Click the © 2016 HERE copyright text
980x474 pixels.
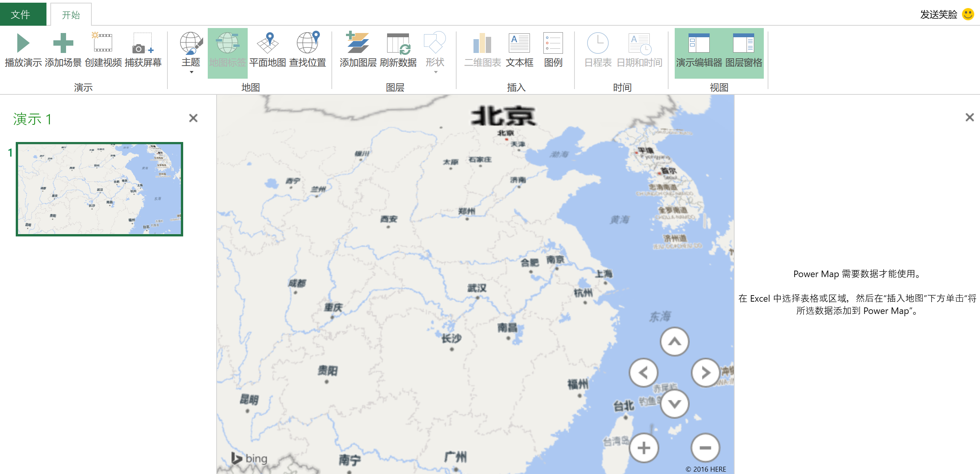pos(706,469)
